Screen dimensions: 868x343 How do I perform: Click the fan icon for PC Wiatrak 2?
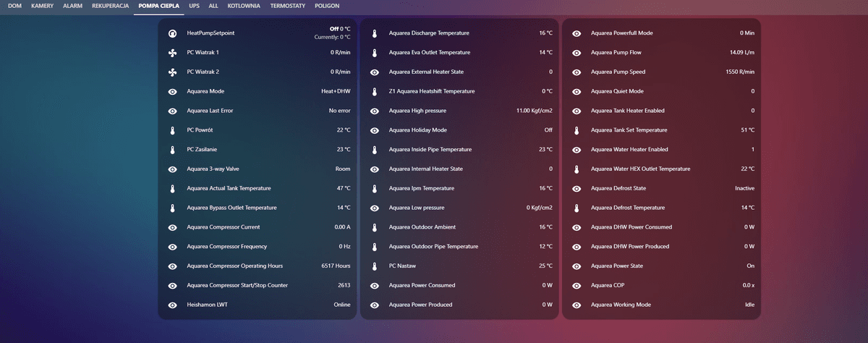click(172, 72)
